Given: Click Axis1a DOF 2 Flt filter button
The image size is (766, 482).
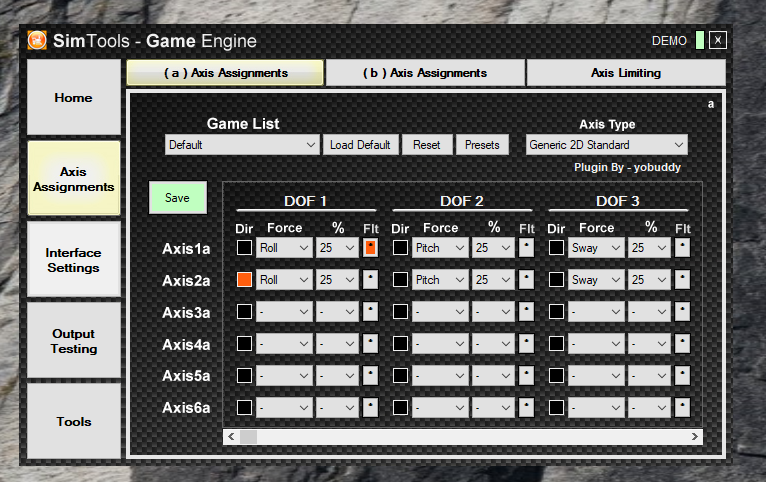Looking at the screenshot, I should 526,248.
